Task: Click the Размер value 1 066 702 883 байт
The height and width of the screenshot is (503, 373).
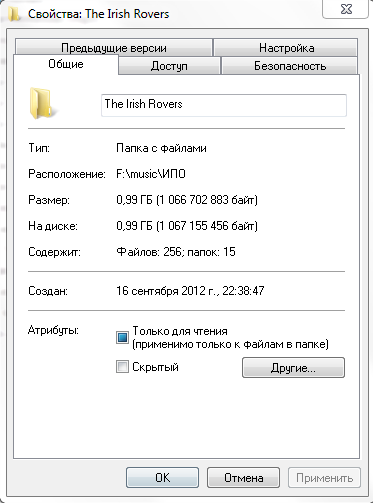Action: pyautogui.click(x=207, y=200)
